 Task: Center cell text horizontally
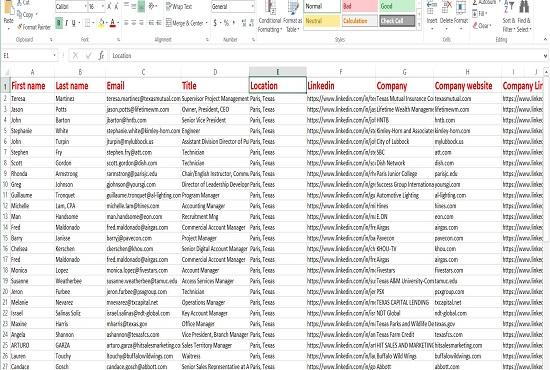tap(134, 23)
